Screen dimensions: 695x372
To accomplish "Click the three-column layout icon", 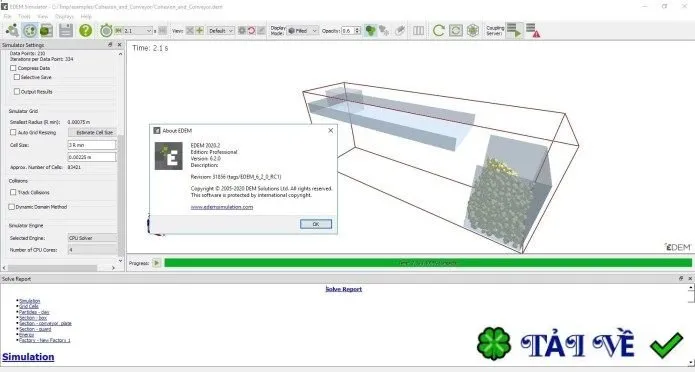I will pos(418,30).
